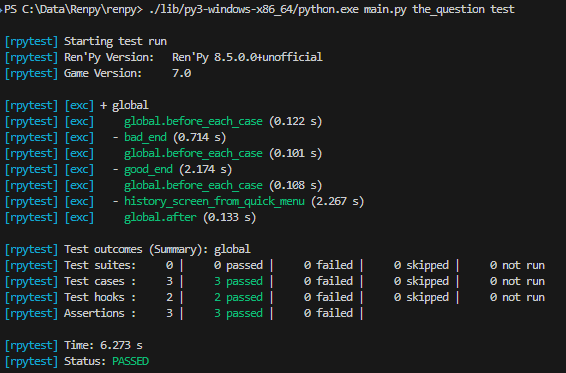
Task: Click the '+ global' suite line
Action: coord(124,105)
